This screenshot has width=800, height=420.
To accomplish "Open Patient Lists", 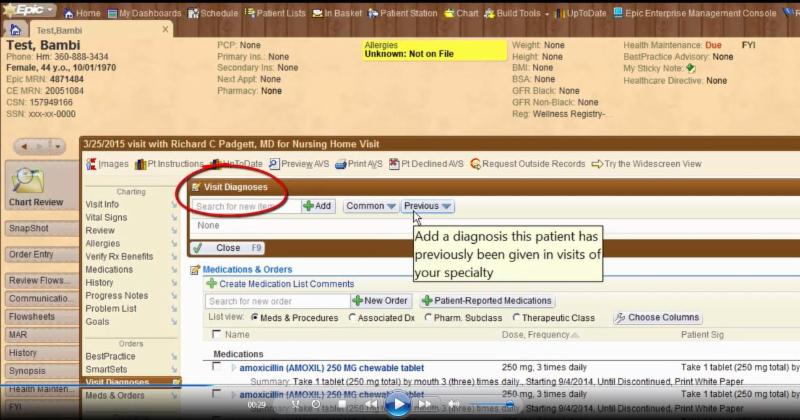I will click(275, 13).
